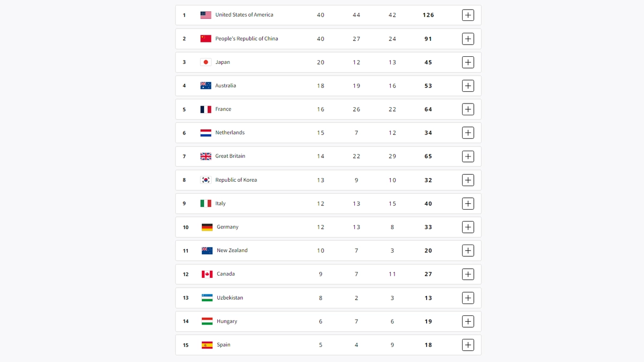Click the Uzbekistan flag icon
Viewport: 644px width, 362px height.
tap(207, 298)
